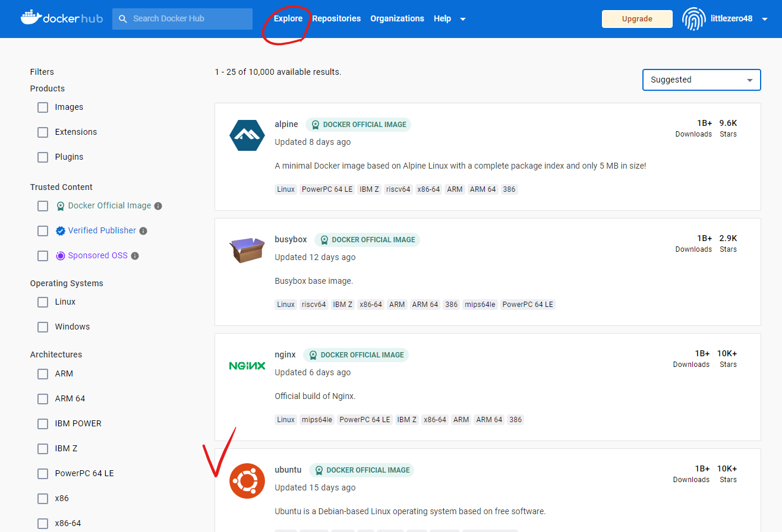The image size is (782, 532).
Task: Enable the Sponsored OSS checkbox
Action: pyautogui.click(x=43, y=256)
